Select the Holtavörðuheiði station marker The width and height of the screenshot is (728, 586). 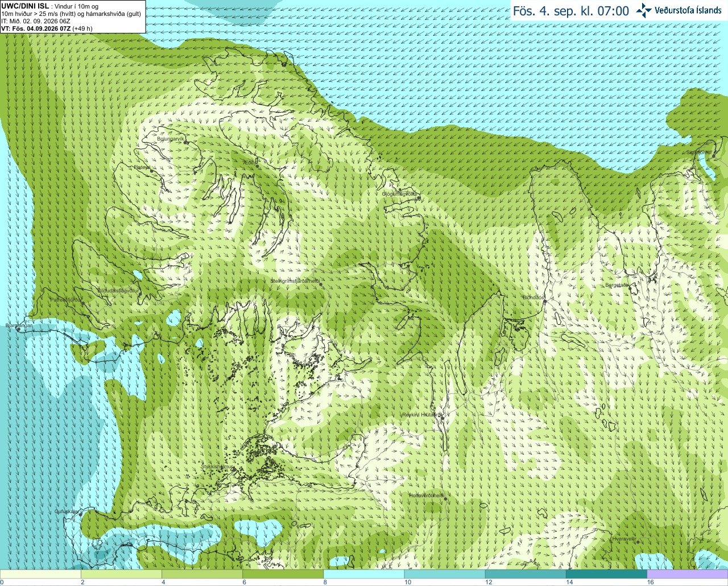[445, 499]
